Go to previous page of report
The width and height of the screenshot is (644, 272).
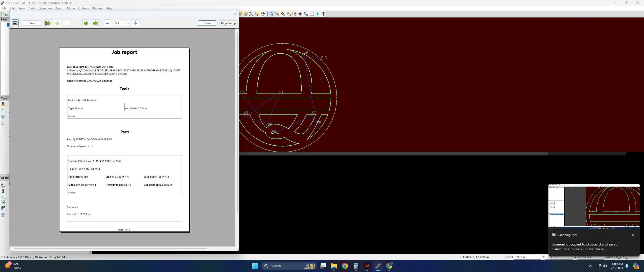[57, 23]
